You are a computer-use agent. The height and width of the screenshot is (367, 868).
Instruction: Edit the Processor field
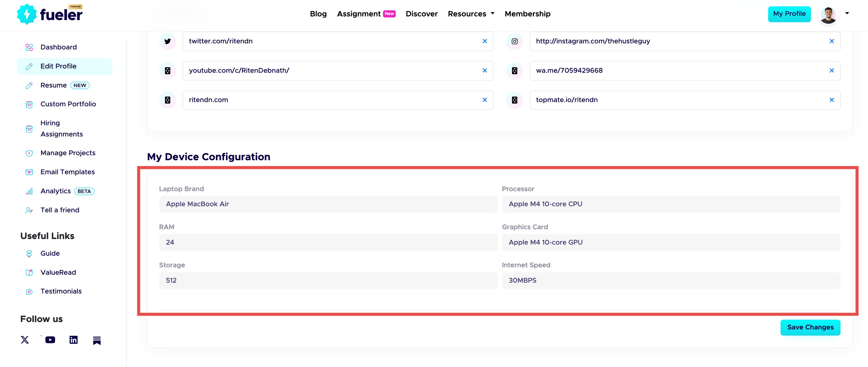tap(671, 204)
